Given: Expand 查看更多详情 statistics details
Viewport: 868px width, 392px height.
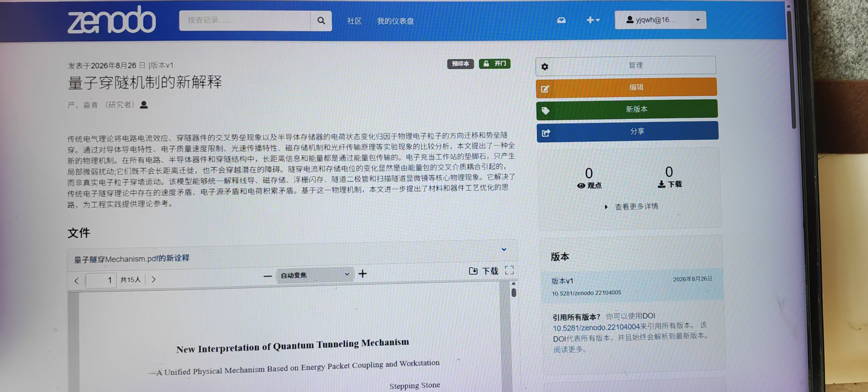Looking at the screenshot, I should coord(632,207).
